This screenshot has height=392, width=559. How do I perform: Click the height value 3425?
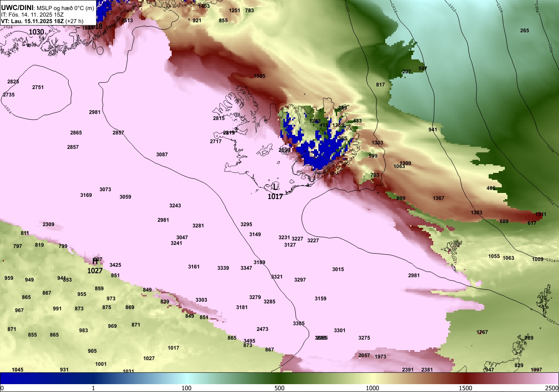tap(115, 265)
